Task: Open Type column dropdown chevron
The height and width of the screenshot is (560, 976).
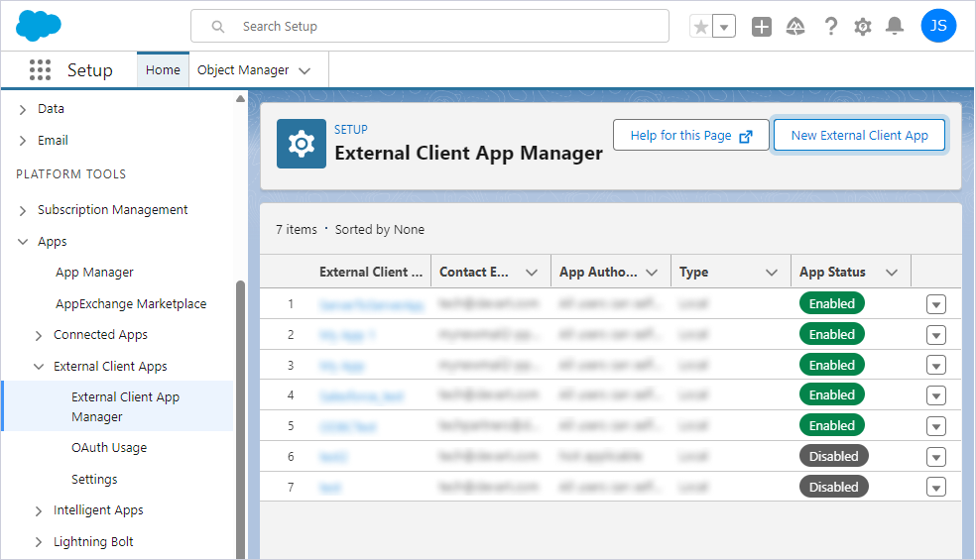Action: click(x=772, y=273)
